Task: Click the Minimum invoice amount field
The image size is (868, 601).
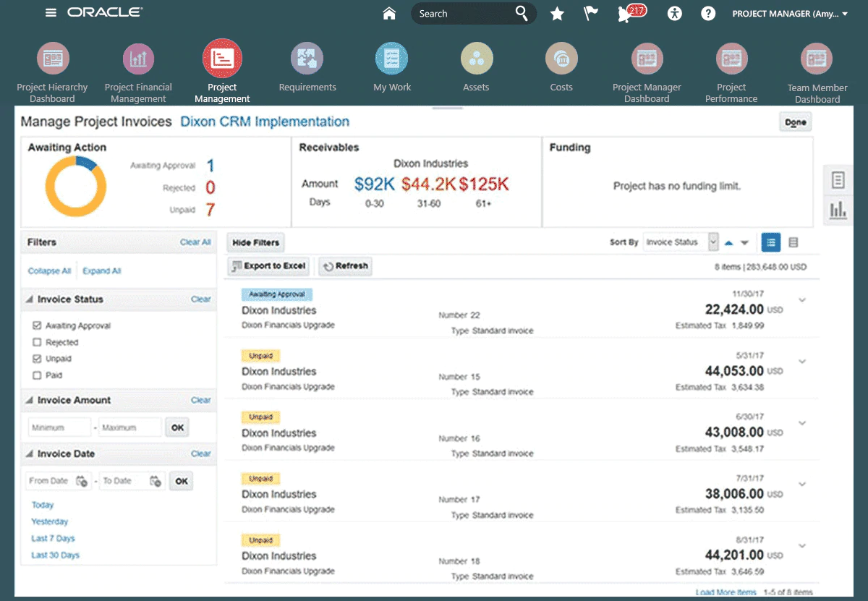Action: pos(59,427)
